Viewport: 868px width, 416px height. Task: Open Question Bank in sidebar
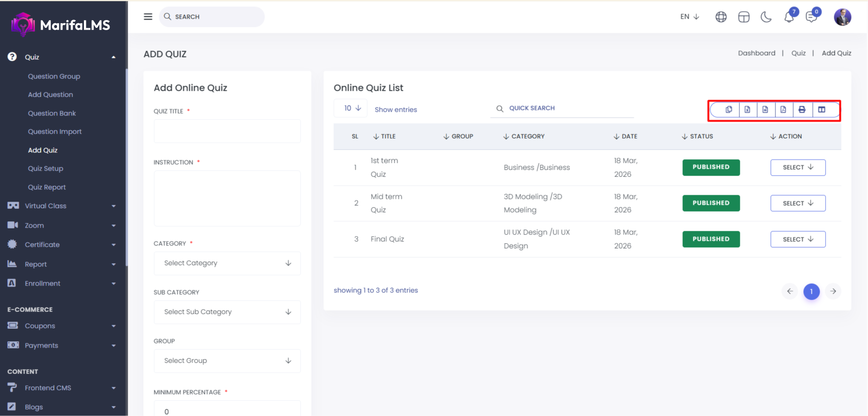click(x=52, y=113)
